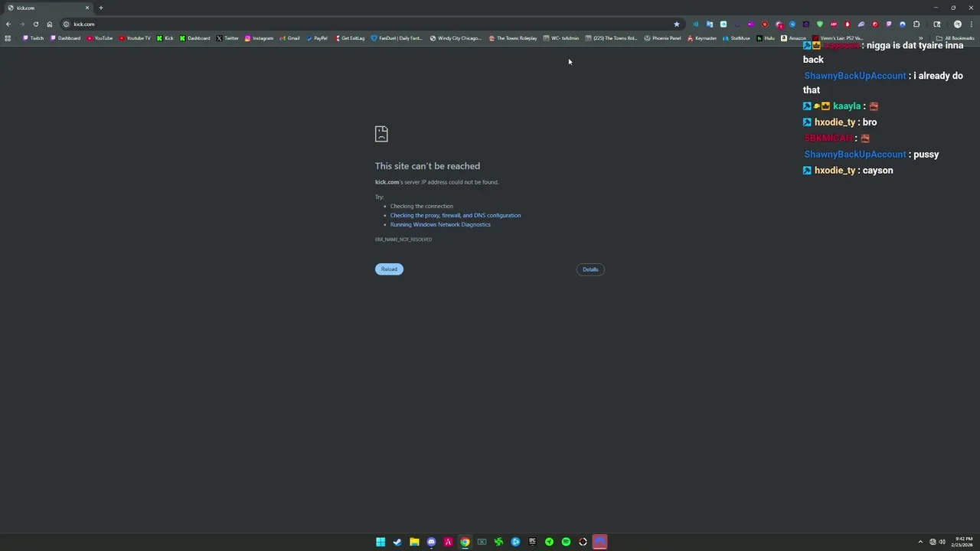Open the Twitch bookmark
The width and height of the screenshot is (980, 551).
33,38
